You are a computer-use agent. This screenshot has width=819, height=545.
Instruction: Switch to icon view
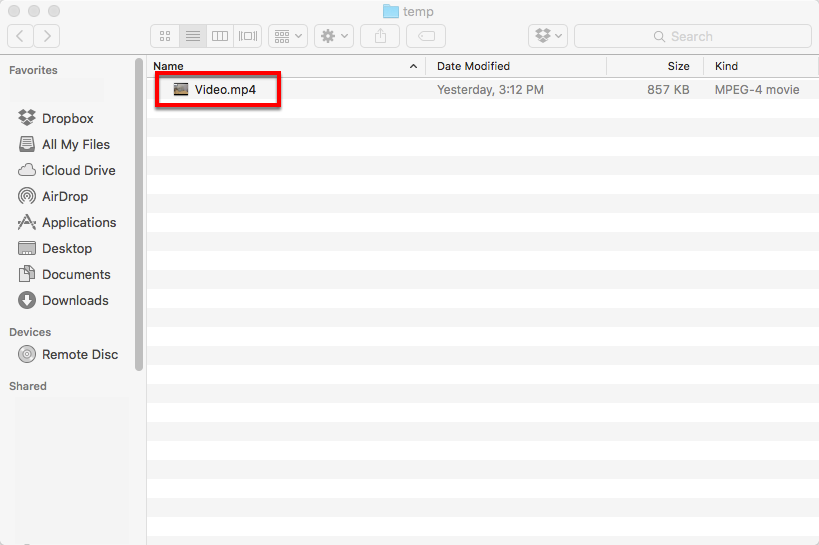point(165,36)
